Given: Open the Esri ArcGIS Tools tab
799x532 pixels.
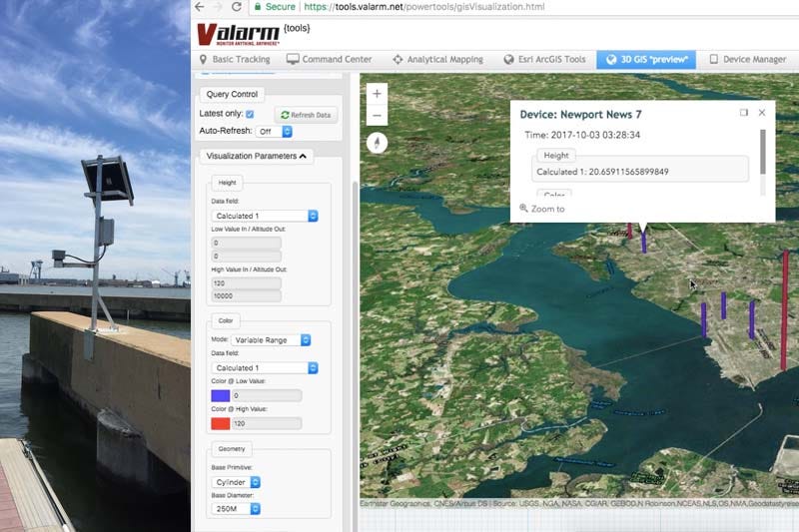Looking at the screenshot, I should pyautogui.click(x=544, y=60).
